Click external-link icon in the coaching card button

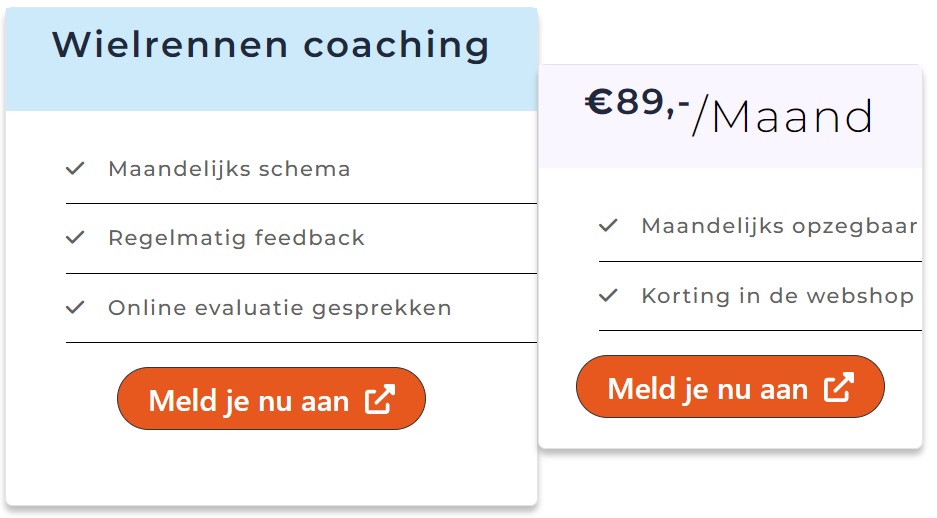tap(380, 400)
